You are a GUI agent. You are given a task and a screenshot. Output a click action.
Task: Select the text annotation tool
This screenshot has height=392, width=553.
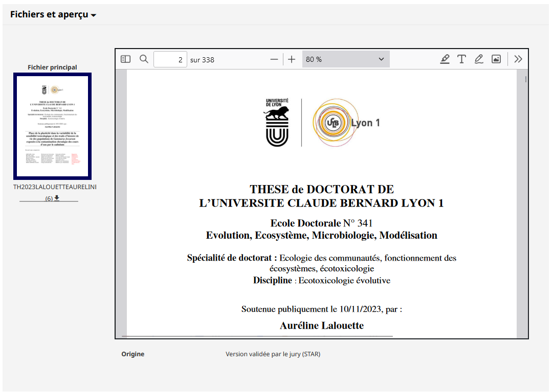461,59
